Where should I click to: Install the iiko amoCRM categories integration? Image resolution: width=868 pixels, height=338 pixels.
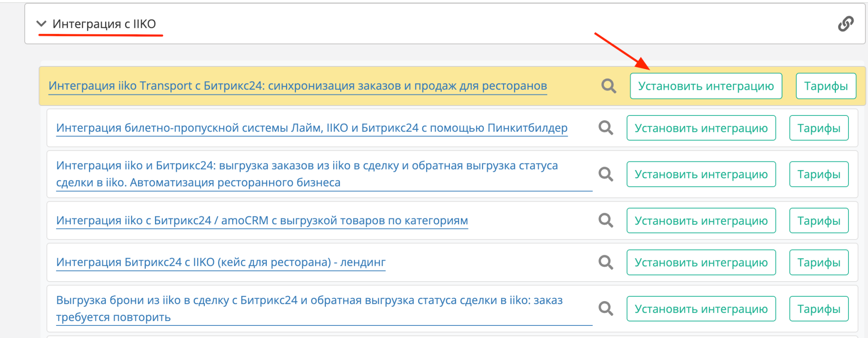701,220
